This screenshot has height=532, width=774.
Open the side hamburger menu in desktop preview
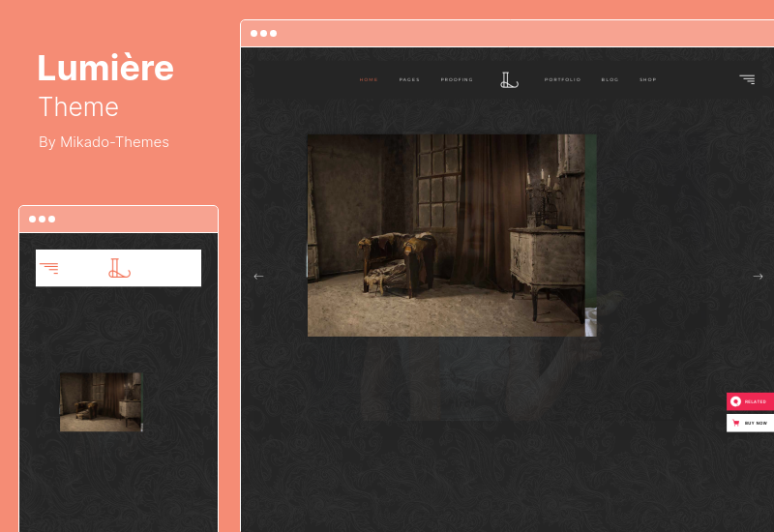(747, 79)
